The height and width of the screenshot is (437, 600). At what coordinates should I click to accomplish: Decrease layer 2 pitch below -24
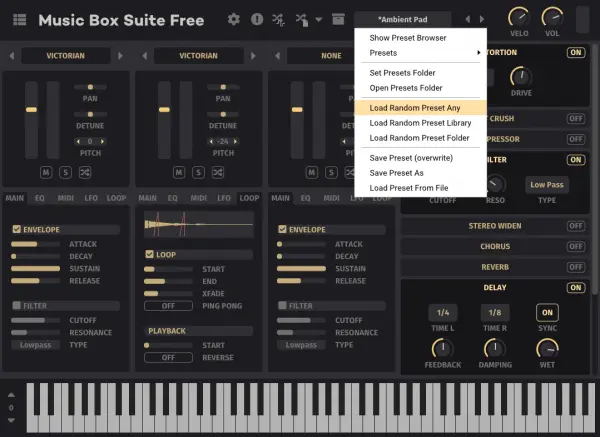coord(211,142)
